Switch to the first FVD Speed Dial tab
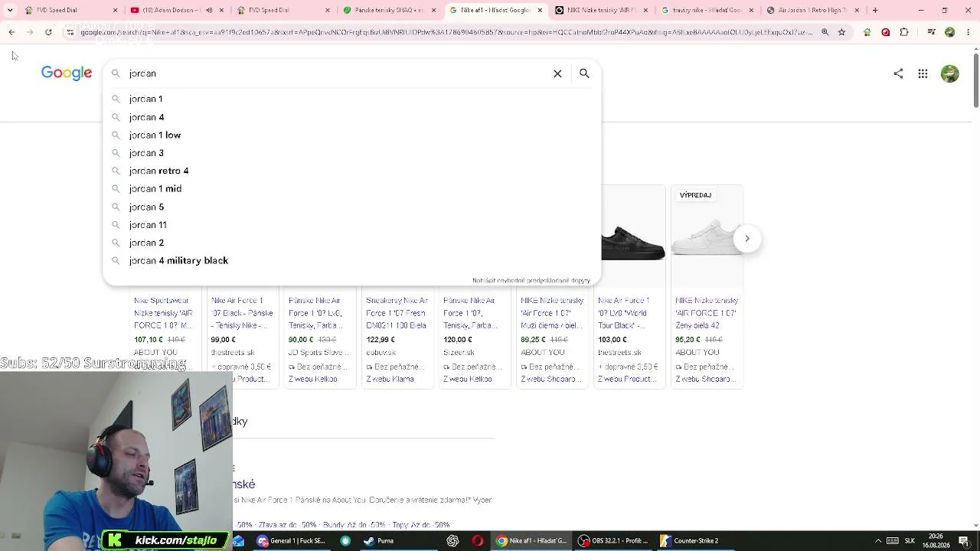This screenshot has width=980, height=551. click(70, 10)
